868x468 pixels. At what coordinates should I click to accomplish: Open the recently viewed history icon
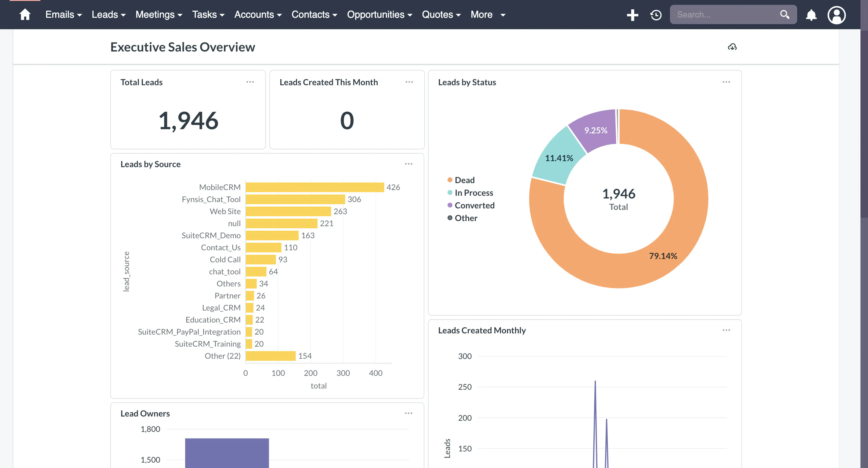pos(656,15)
